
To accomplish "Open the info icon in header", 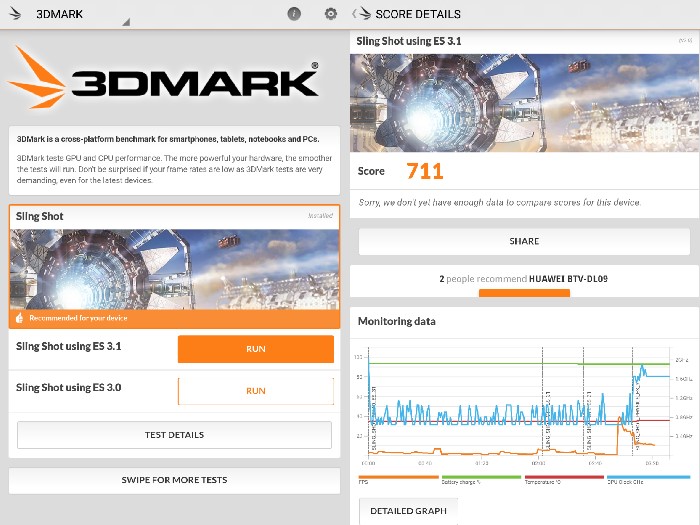I will pos(294,14).
